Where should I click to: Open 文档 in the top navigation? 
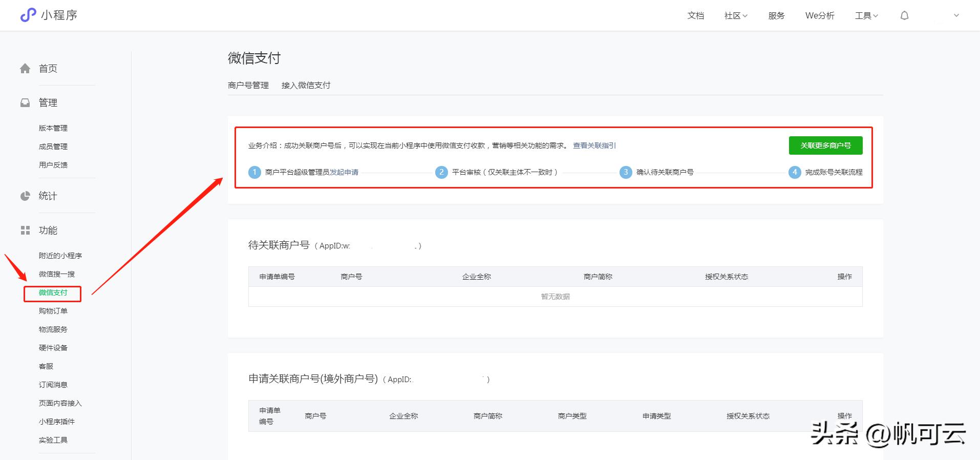(x=695, y=16)
